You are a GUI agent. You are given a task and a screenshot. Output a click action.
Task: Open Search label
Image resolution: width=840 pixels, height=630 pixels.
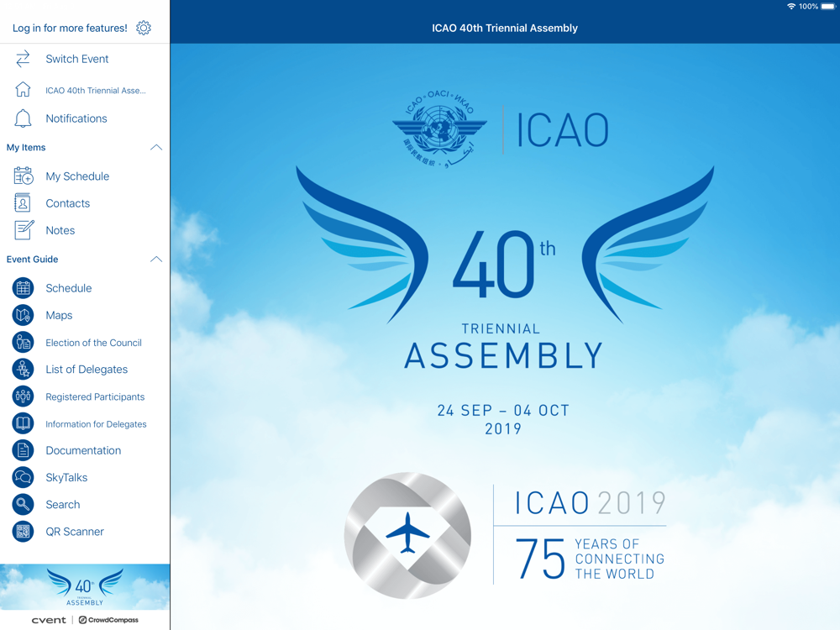tap(63, 505)
